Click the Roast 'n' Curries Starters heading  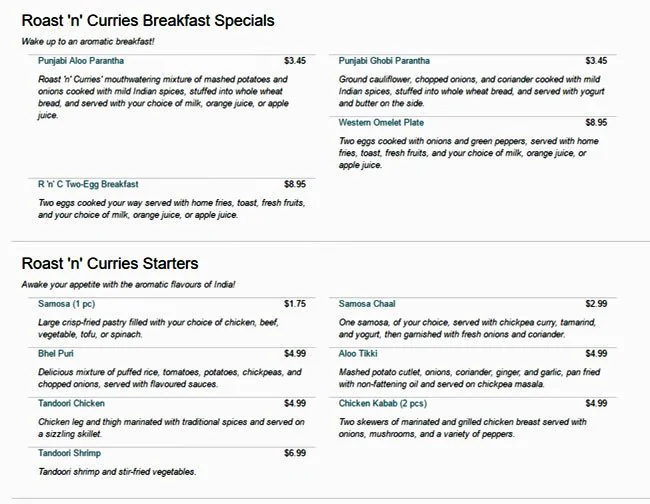click(110, 264)
